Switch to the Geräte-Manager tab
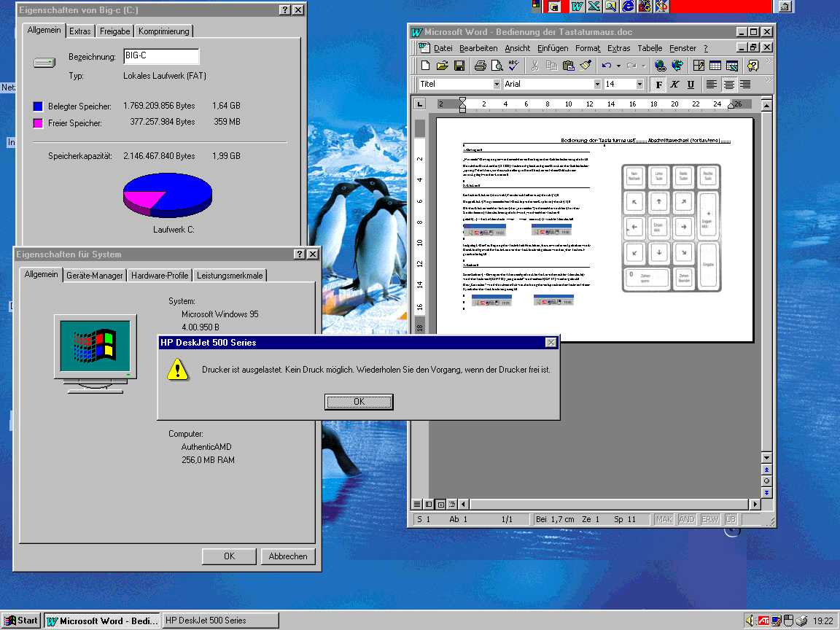840x630 pixels. [x=94, y=276]
